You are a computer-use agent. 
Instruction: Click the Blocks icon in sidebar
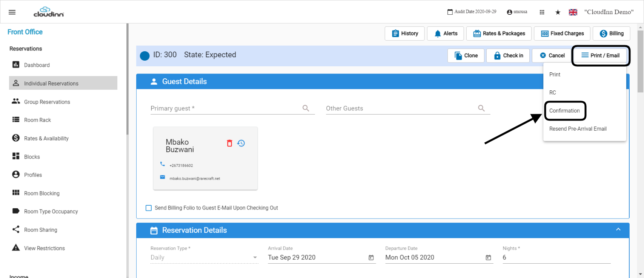coord(16,156)
